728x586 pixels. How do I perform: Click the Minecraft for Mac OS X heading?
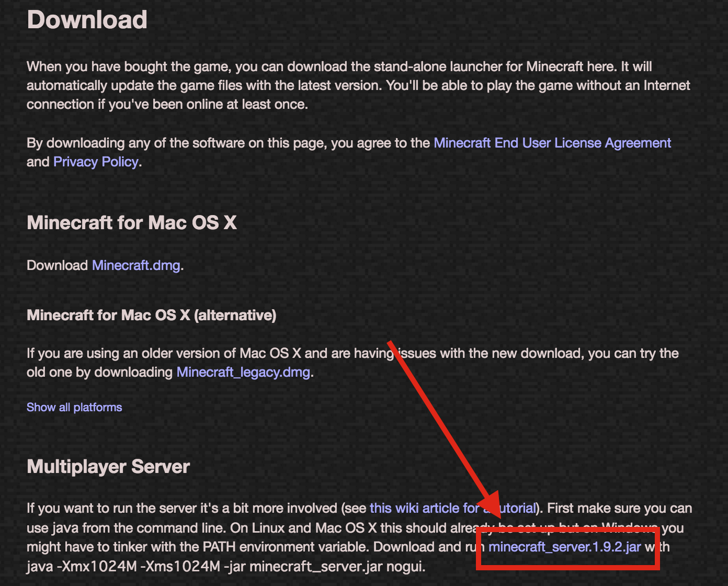[x=131, y=223]
